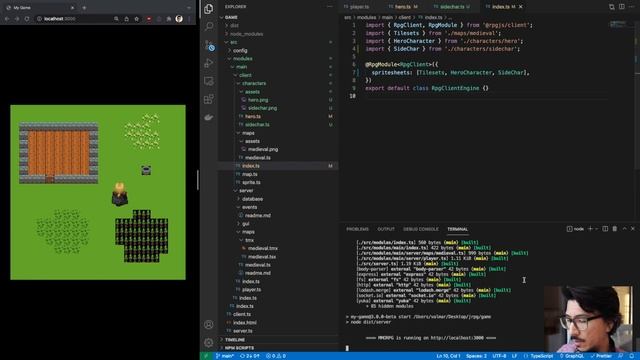Viewport: 640px width, 360px height.
Task: Open Manage gear in activity bar
Action: click(209, 342)
